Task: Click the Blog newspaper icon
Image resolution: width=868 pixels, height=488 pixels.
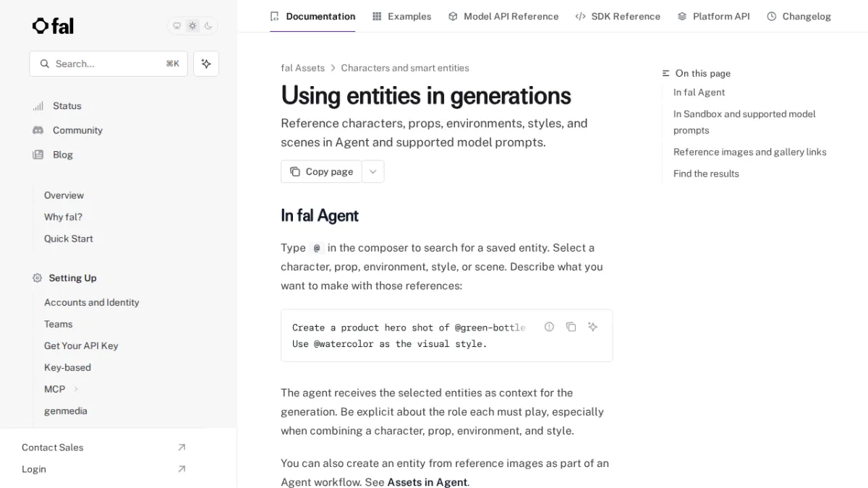Action: click(38, 155)
